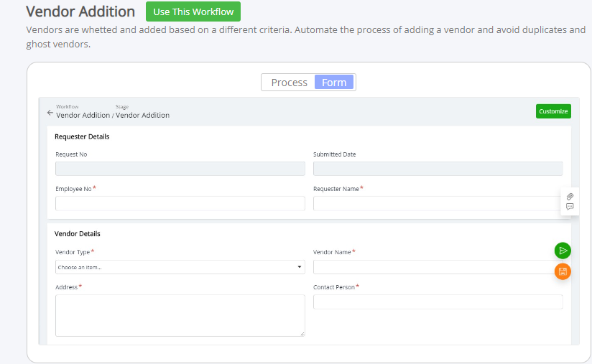Select the Form tab
The width and height of the screenshot is (592, 364).
point(334,83)
